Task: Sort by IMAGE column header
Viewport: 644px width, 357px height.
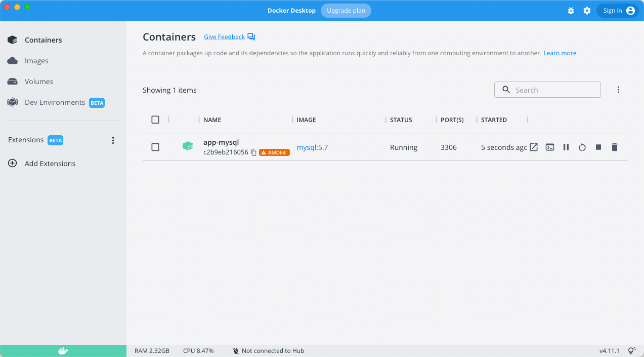Action: [306, 120]
